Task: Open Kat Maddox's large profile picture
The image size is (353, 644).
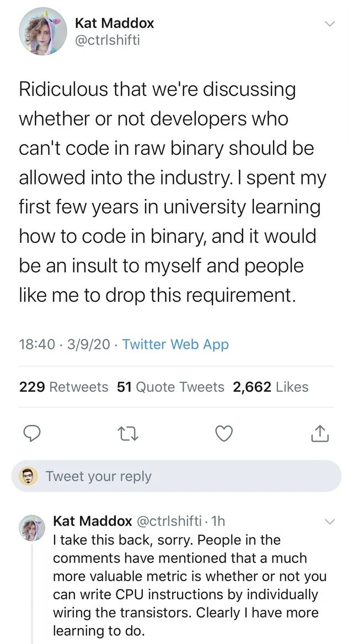Action: [x=43, y=31]
